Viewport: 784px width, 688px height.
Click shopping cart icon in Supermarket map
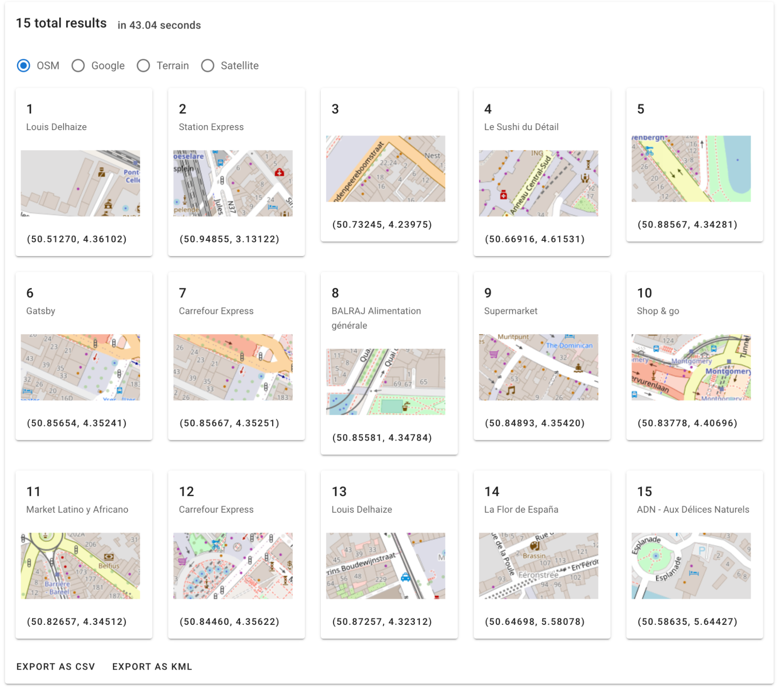tap(494, 354)
